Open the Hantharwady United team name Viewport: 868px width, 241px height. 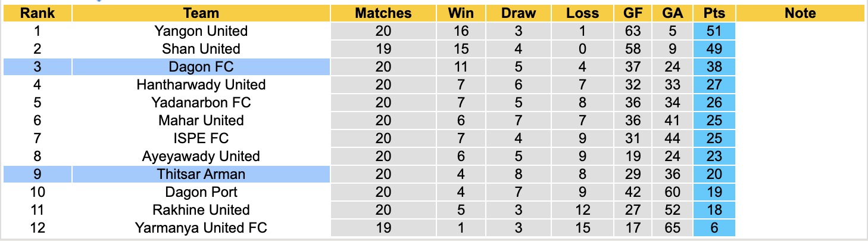pos(201,85)
